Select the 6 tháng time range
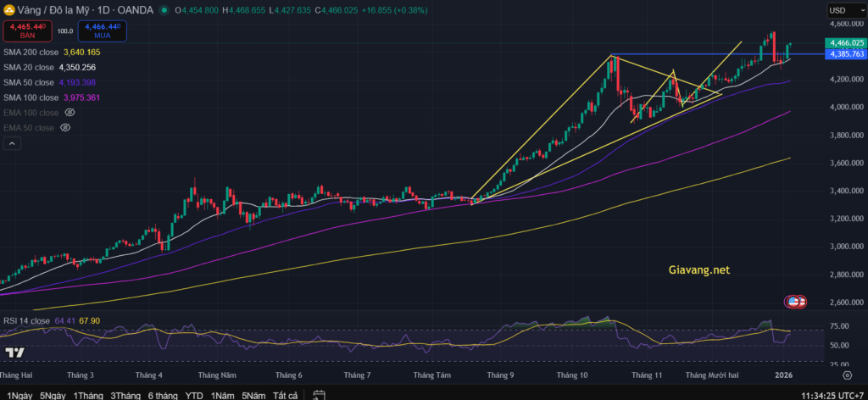This screenshot has width=868, height=400. coord(162,395)
